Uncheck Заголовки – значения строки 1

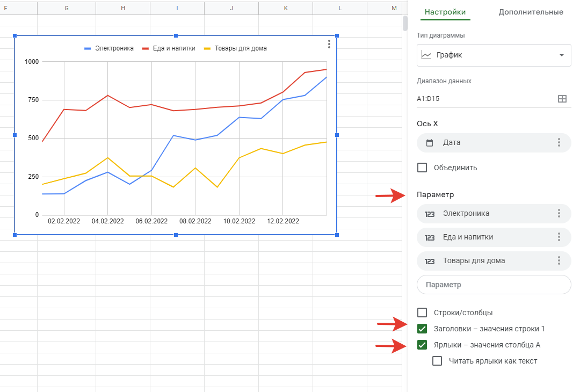tap(422, 329)
